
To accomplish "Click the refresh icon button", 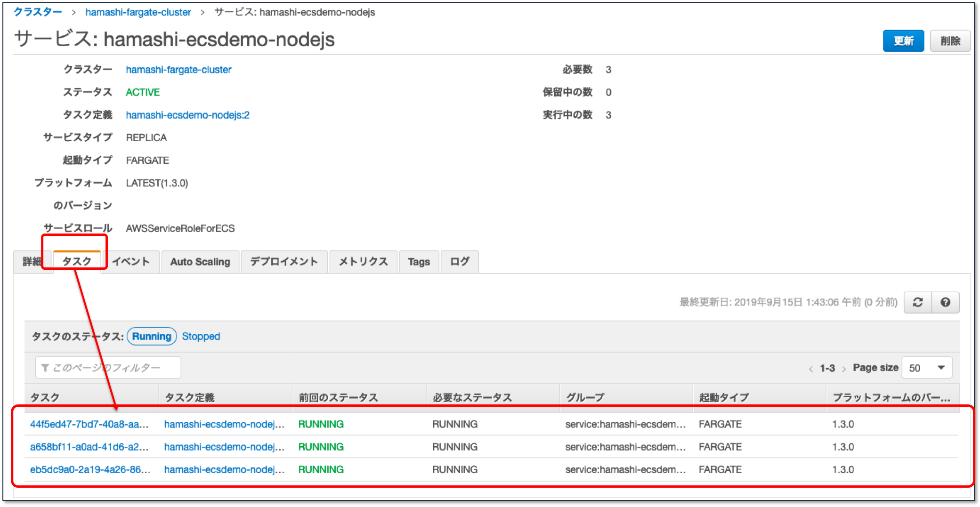I will tap(917, 302).
